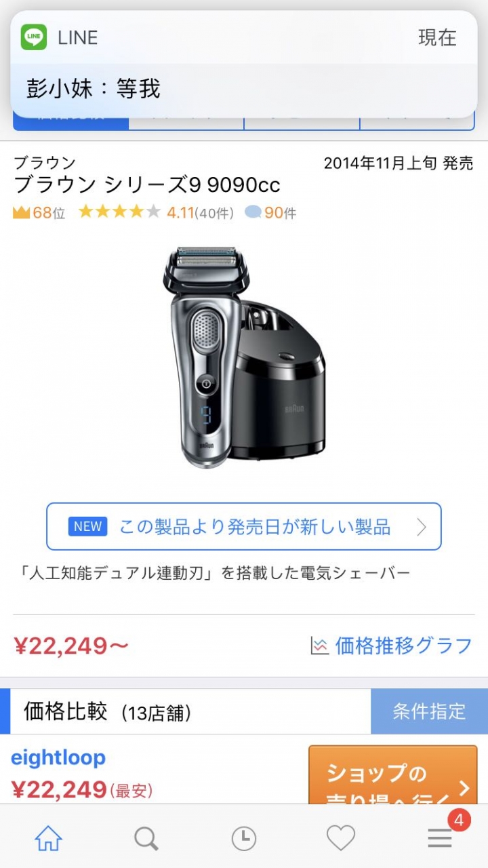View the Braun shaver product image
488x868 pixels.
tap(244, 357)
